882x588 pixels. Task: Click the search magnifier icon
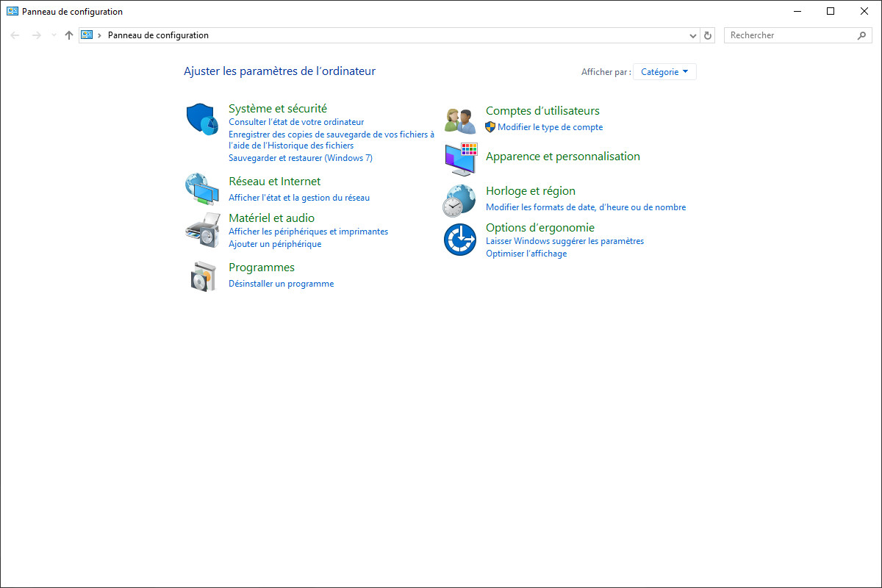tap(862, 35)
